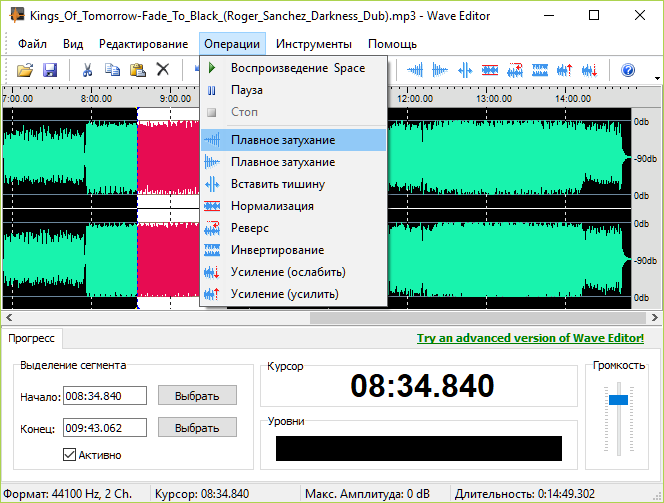Click the Open file folder toolbar icon
This screenshot has width=664, height=503.
coord(25,70)
